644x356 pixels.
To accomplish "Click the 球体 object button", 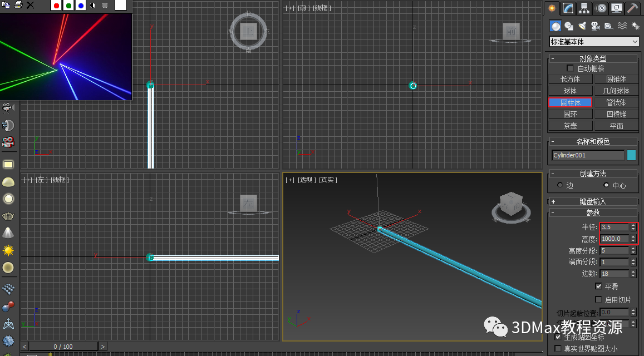I will (570, 91).
